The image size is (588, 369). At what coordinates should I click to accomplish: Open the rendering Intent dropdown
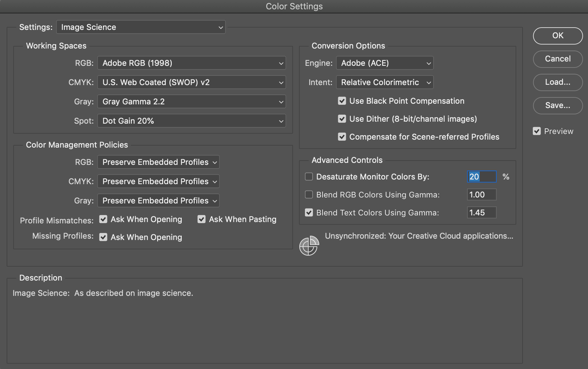tap(384, 82)
